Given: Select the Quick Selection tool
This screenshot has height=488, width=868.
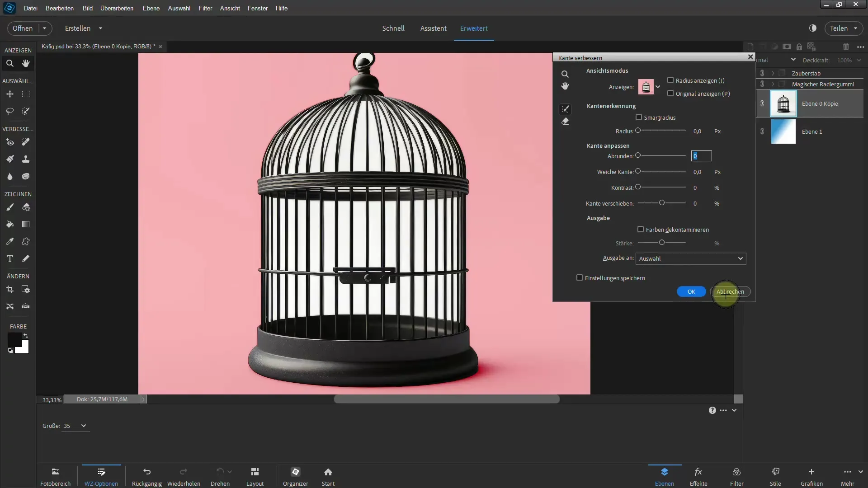Looking at the screenshot, I should (26, 111).
